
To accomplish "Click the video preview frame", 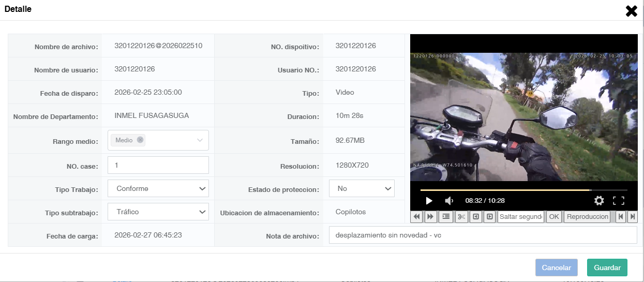I will pyautogui.click(x=523, y=116).
